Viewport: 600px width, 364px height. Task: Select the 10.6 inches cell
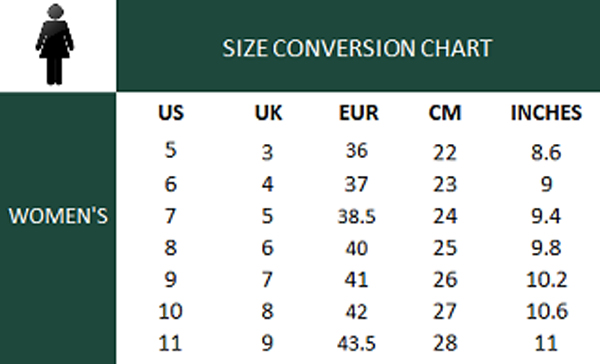(x=546, y=311)
